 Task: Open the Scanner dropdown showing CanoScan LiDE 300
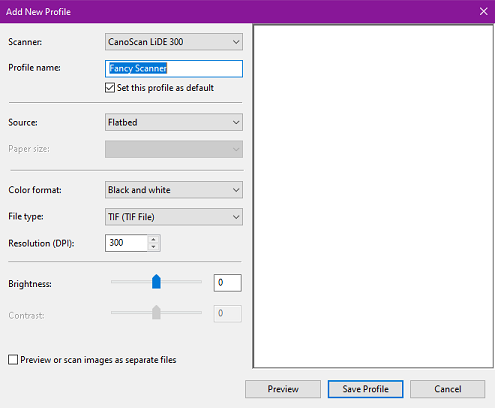[x=174, y=42]
